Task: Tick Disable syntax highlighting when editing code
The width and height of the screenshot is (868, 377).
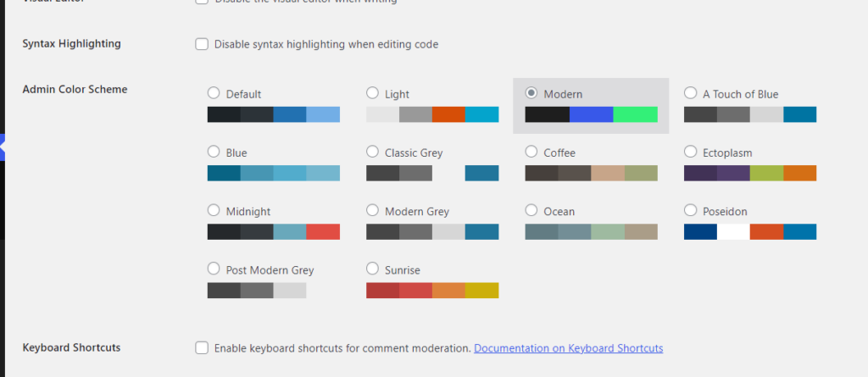Action: (x=202, y=44)
